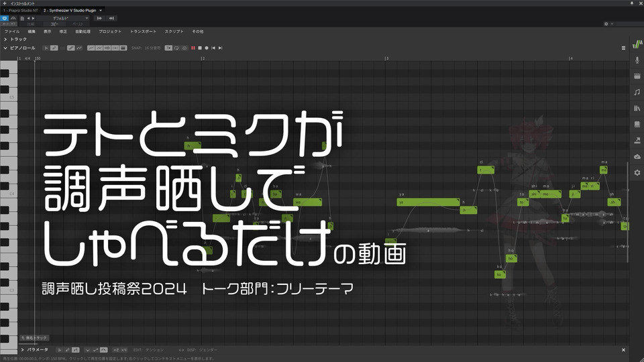
Task: Toggle pitch curve display in piano roll
Action: (x=91, y=48)
